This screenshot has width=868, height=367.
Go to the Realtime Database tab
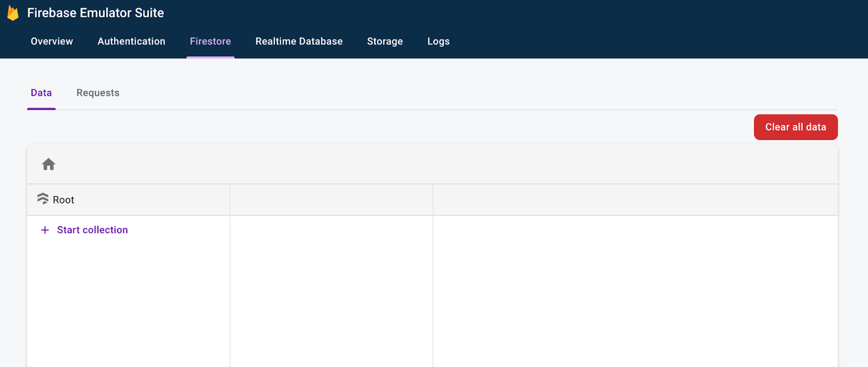[x=299, y=41]
